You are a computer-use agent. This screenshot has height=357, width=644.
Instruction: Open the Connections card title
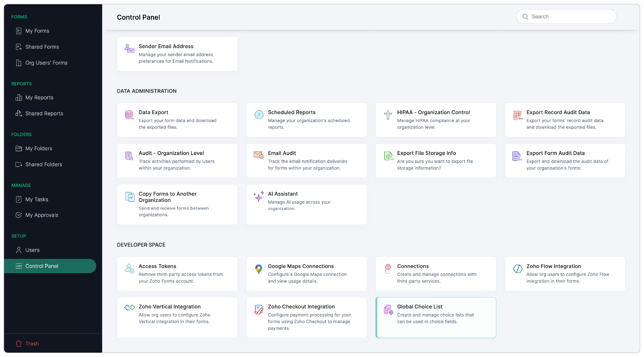413,266
